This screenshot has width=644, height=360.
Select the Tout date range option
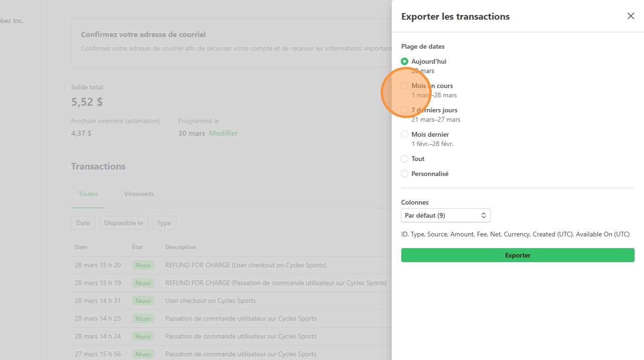[x=405, y=159]
